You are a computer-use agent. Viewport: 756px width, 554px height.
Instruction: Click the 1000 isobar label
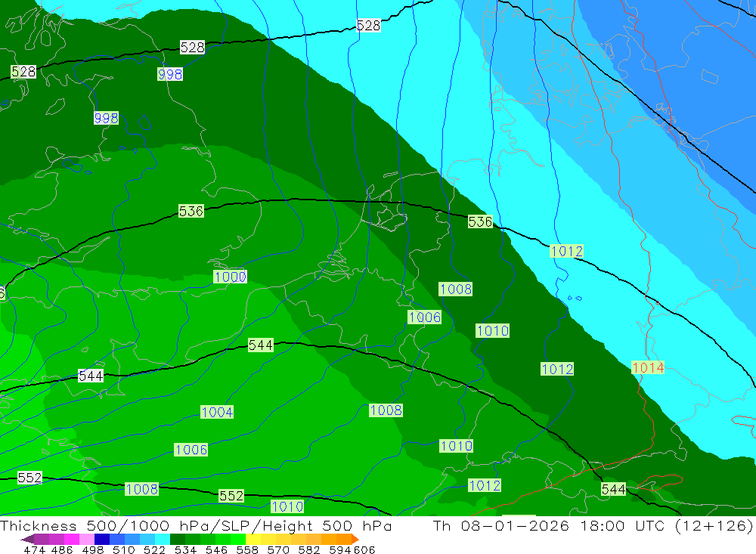click(x=231, y=277)
